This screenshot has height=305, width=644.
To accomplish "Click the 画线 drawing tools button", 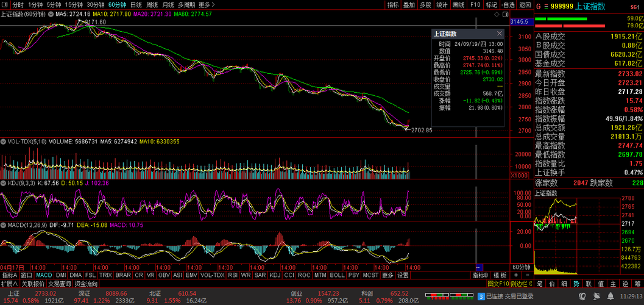I will 458,5.
